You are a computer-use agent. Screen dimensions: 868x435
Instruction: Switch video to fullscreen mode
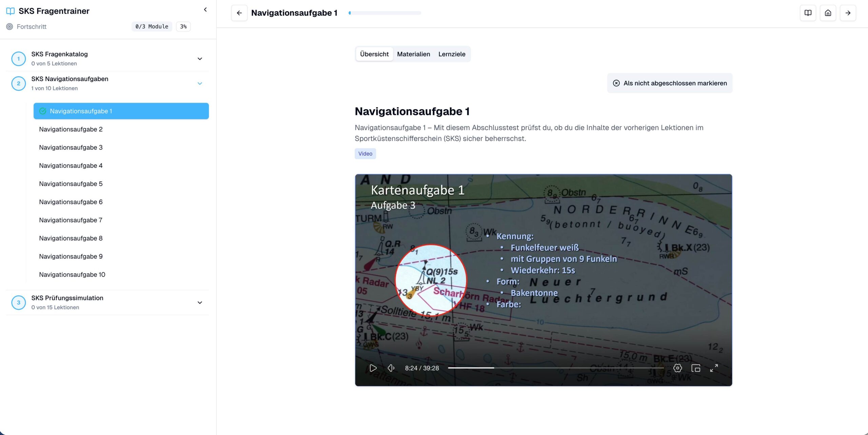click(x=714, y=368)
